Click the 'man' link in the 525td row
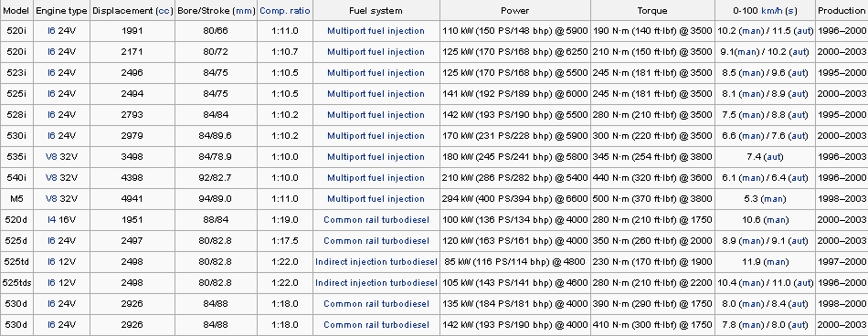This screenshot has height=336, width=868. [776, 262]
